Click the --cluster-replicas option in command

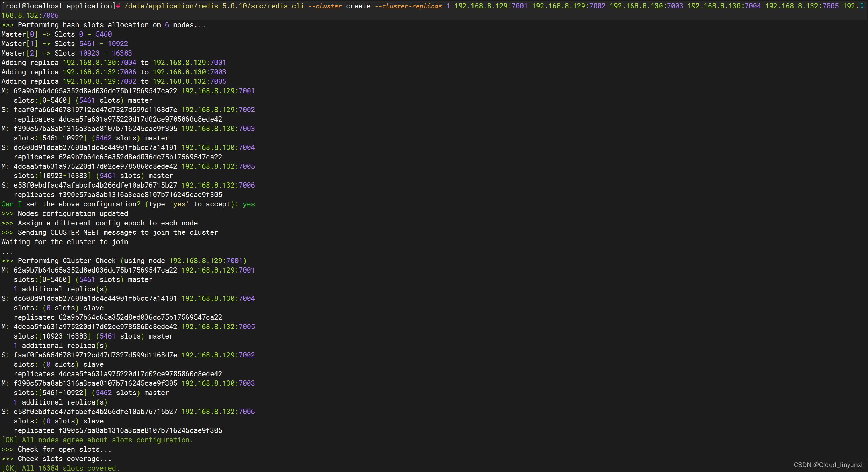click(x=408, y=6)
